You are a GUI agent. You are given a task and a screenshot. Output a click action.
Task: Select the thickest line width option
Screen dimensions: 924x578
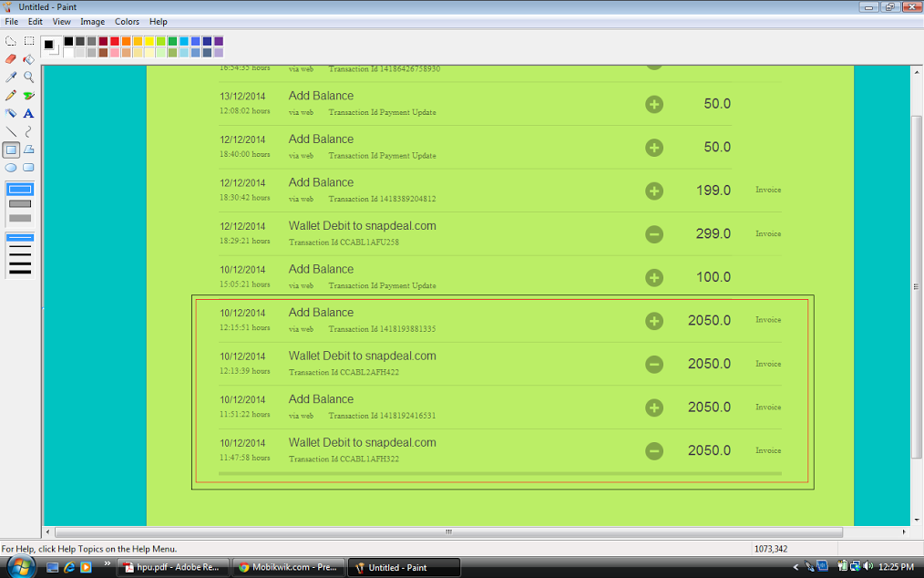(x=20, y=271)
